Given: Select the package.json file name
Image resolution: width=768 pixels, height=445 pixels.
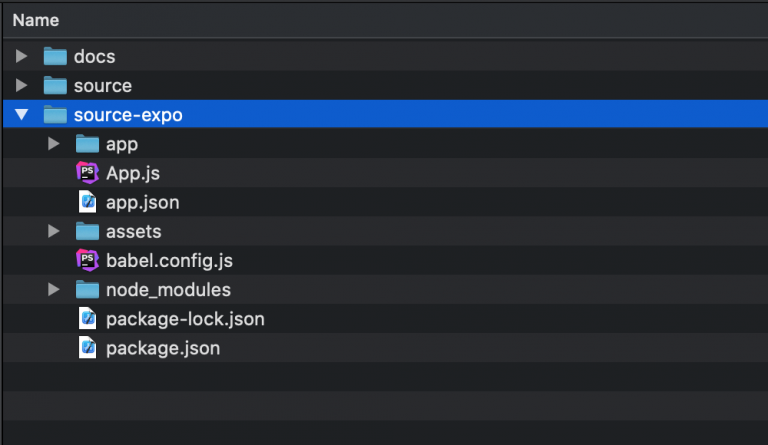Looking at the screenshot, I should [x=163, y=348].
